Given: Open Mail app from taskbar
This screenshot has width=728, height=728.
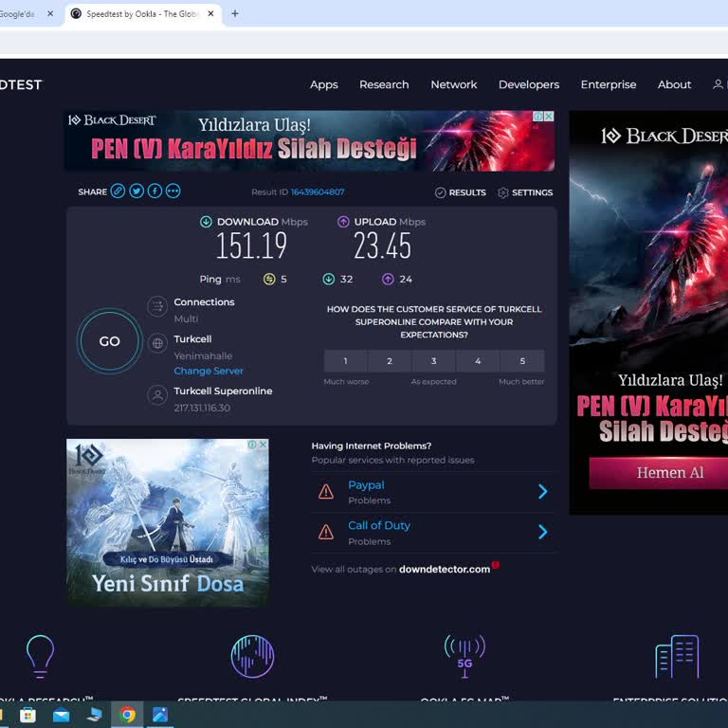Looking at the screenshot, I should [x=61, y=715].
